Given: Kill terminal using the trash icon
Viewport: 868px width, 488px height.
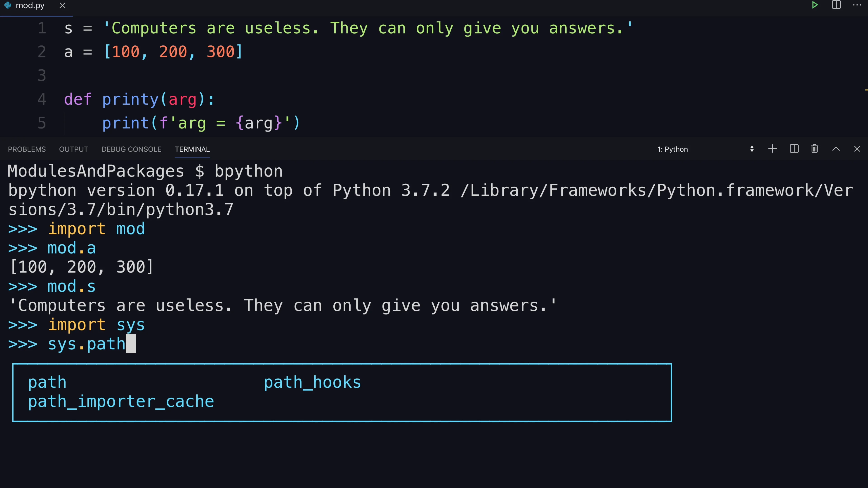Looking at the screenshot, I should coord(815,149).
